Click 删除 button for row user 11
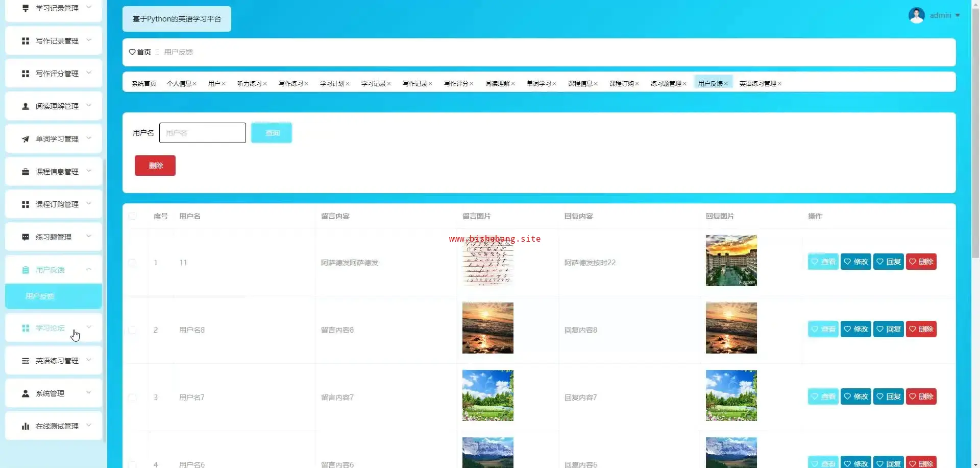Screen dimensions: 980x468 coord(921,262)
